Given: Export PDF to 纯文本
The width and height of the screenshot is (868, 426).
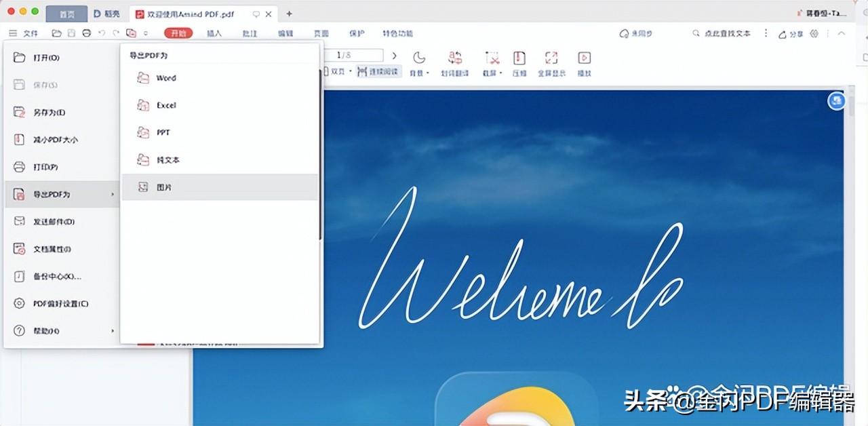Looking at the screenshot, I should click(x=220, y=160).
